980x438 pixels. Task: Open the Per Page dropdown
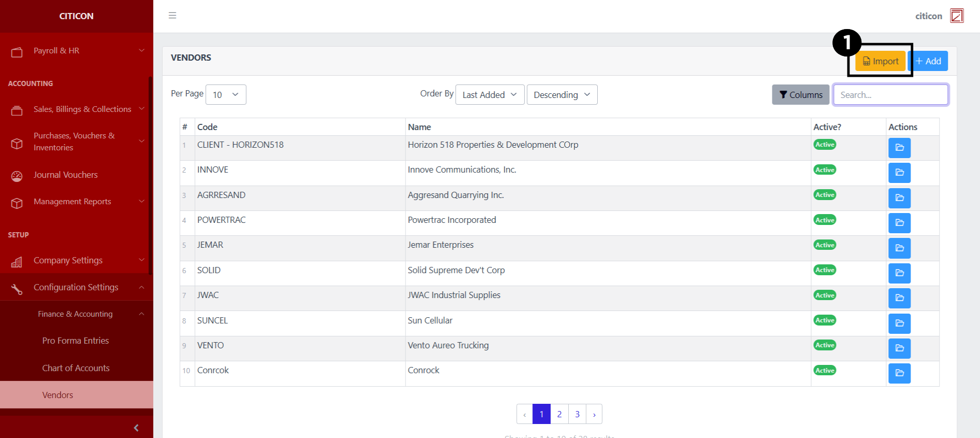click(225, 95)
